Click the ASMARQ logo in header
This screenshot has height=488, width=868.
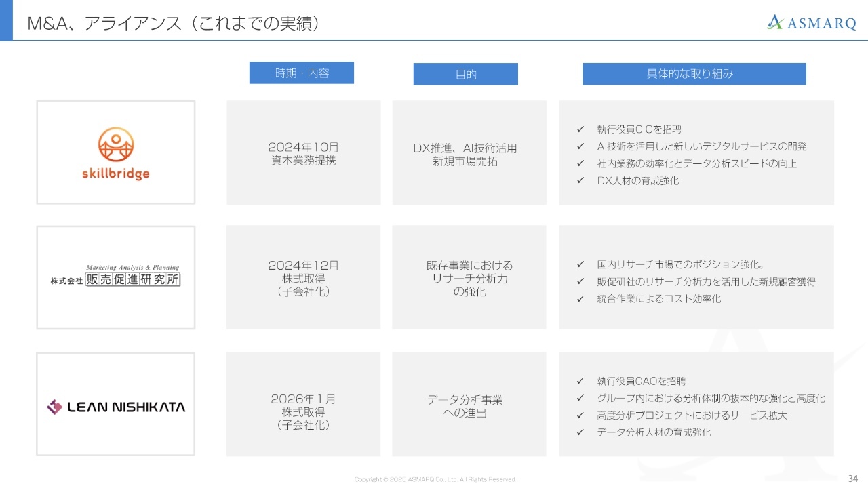point(811,23)
